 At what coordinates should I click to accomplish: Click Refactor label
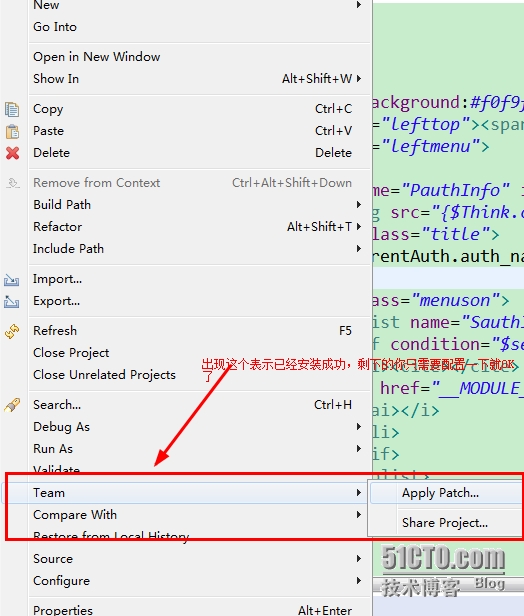57,227
